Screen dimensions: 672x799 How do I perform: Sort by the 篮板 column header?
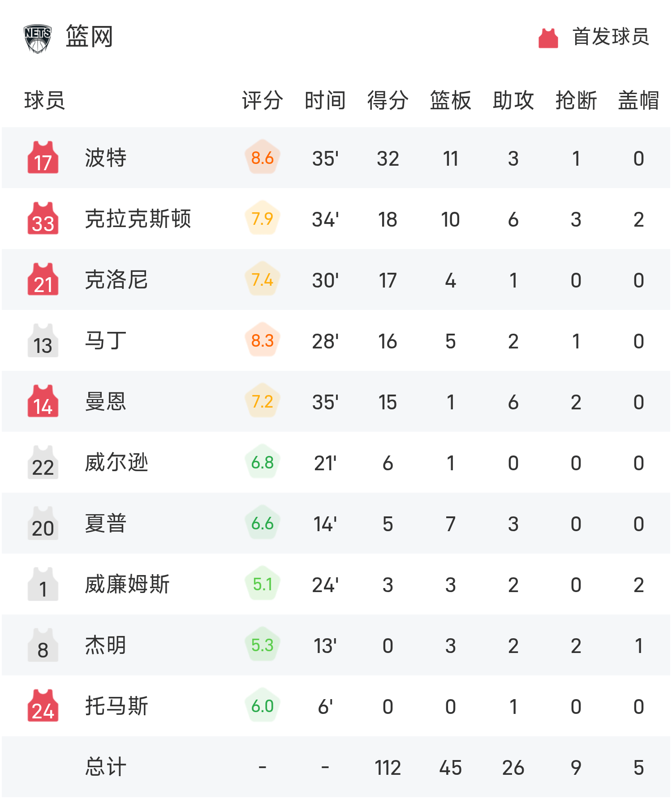point(450,100)
